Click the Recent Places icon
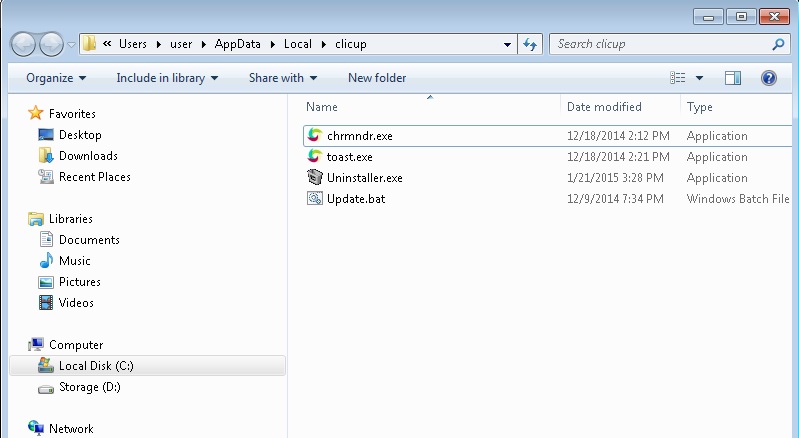This screenshot has height=438, width=799. (46, 177)
